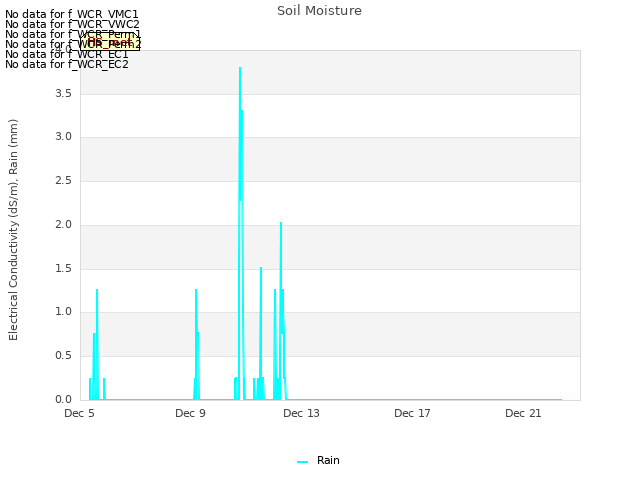Screen dimensions: 640x480
Task: Click the Dec 5 x-axis tick label
Action: pos(79,413)
